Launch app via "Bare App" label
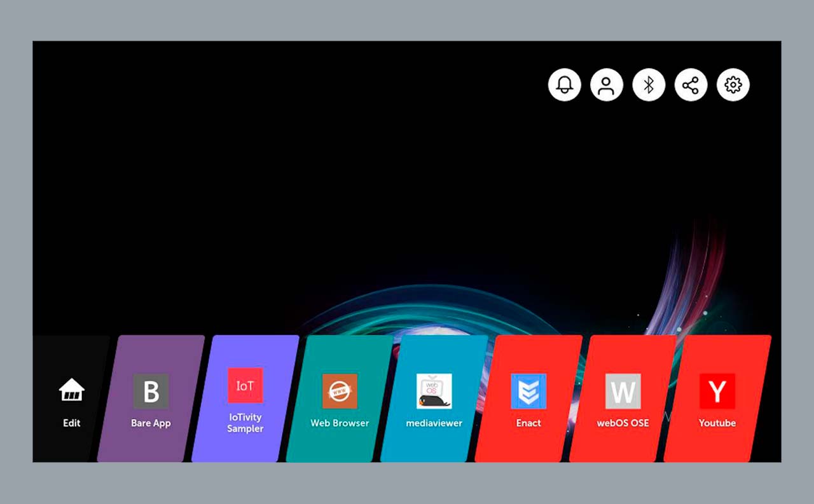814x504 pixels. 151,423
